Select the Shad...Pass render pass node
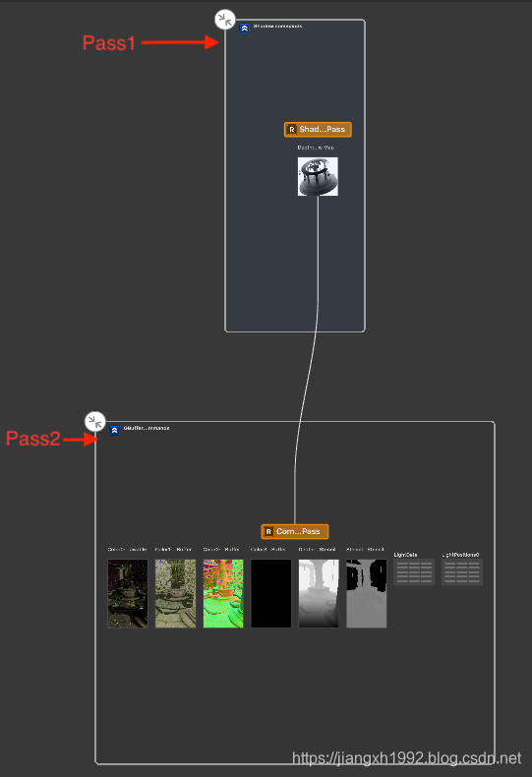This screenshot has width=532, height=777. (318, 129)
